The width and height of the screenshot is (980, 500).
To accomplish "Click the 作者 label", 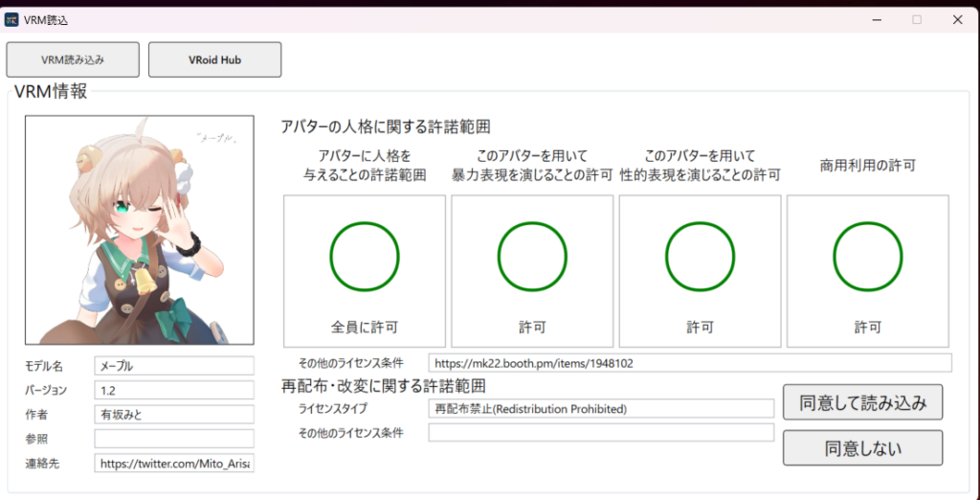I will 35,415.
